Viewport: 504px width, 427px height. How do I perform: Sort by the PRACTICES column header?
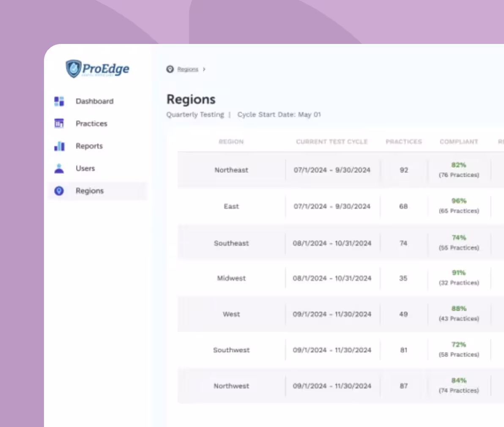(x=404, y=142)
